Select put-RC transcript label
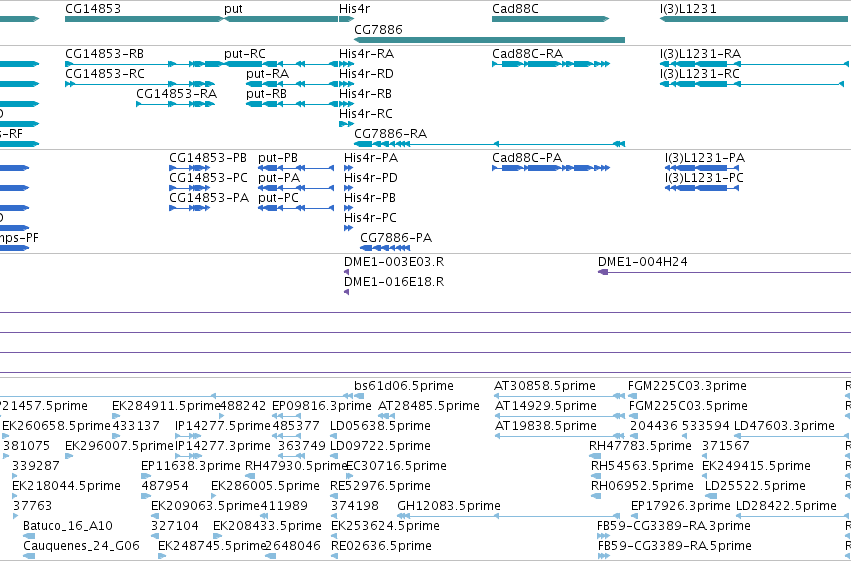 [245, 54]
